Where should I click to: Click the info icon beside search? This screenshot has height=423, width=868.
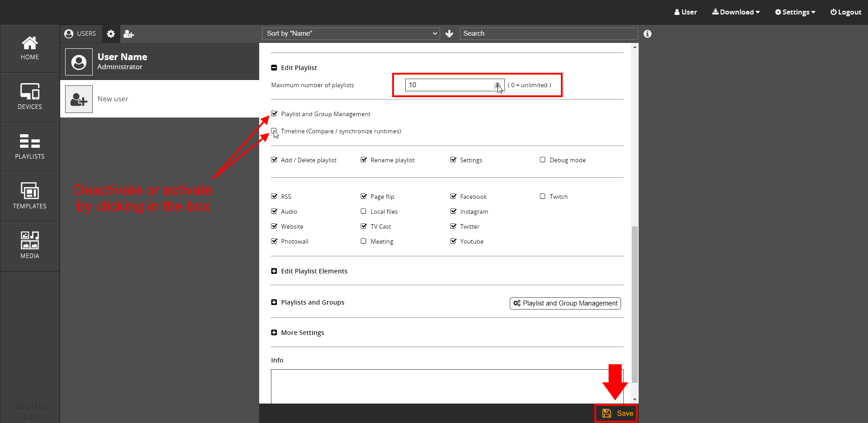[x=648, y=34]
